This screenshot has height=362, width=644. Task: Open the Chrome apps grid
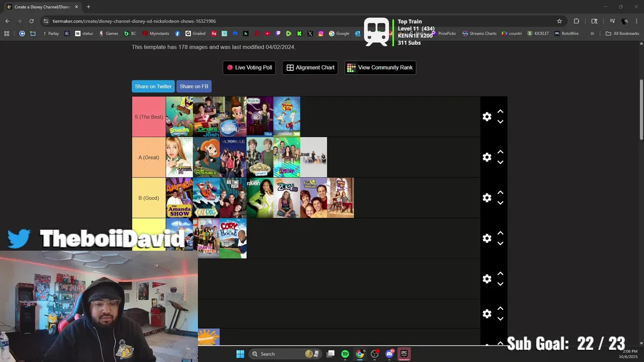click(x=7, y=34)
